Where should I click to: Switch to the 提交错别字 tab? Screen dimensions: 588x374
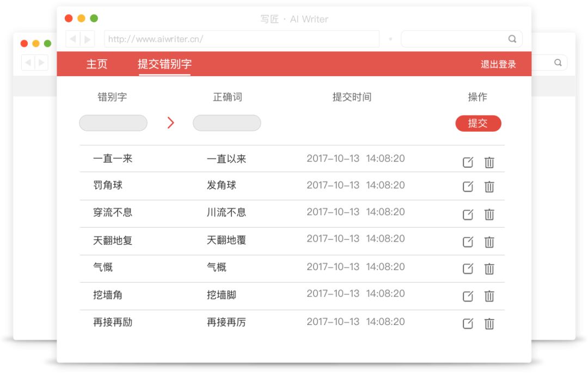(164, 64)
